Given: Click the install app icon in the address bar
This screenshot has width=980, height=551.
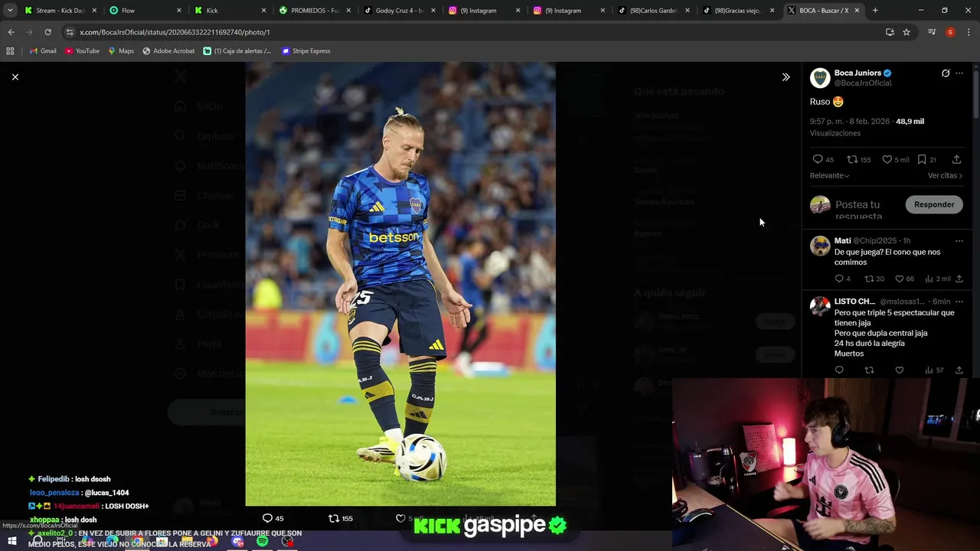Looking at the screenshot, I should (890, 32).
